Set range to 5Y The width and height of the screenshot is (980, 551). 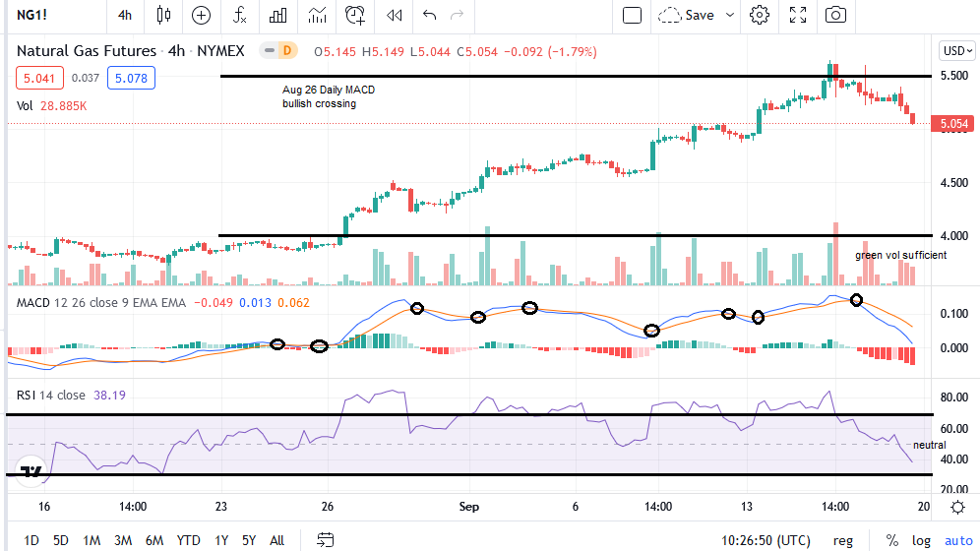249,540
